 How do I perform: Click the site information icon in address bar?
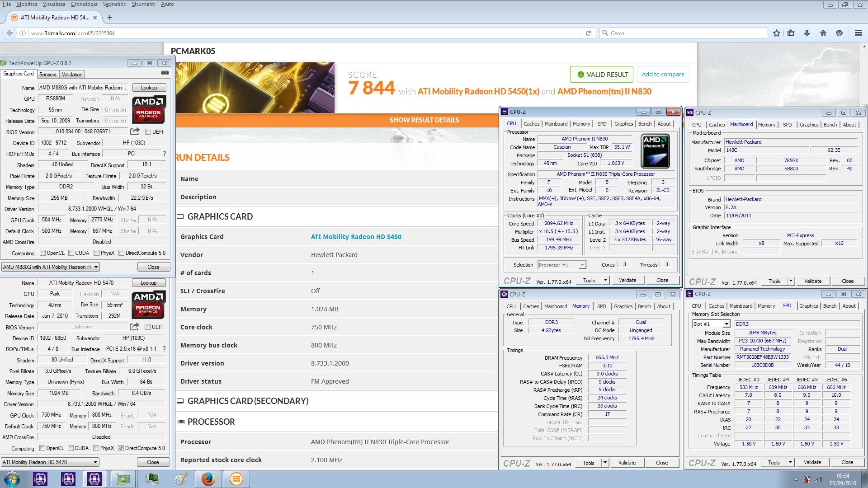tap(22, 33)
